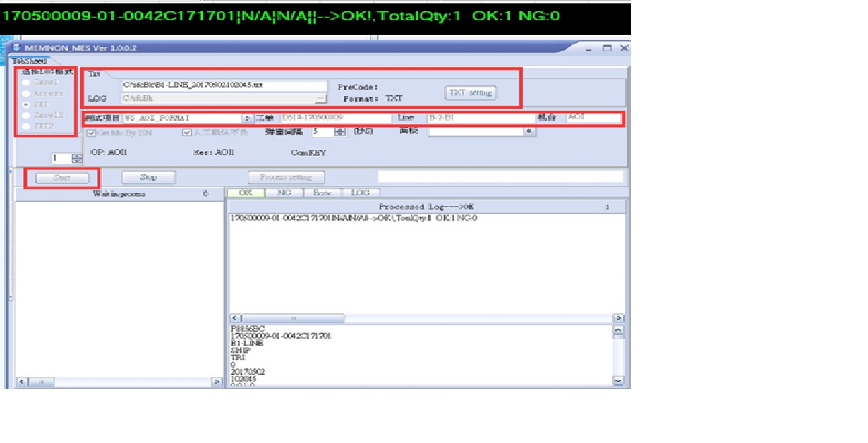Switch to the Error results tab
The image size is (868, 443).
(322, 193)
